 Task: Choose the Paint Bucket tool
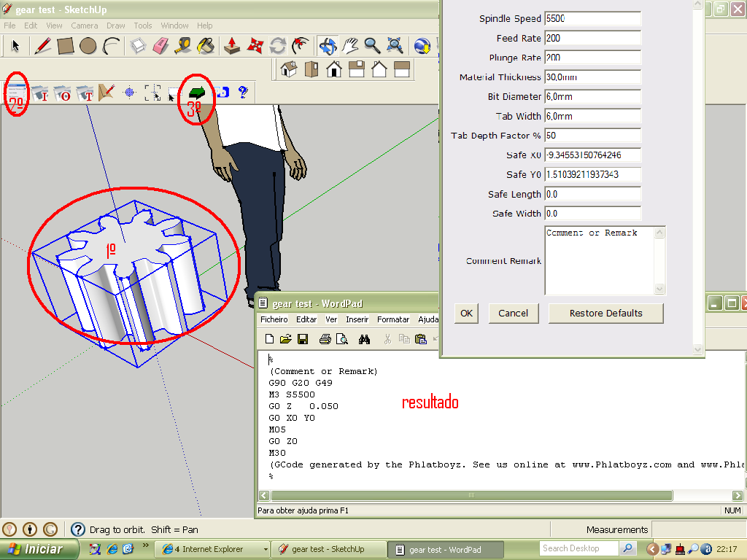click(206, 46)
